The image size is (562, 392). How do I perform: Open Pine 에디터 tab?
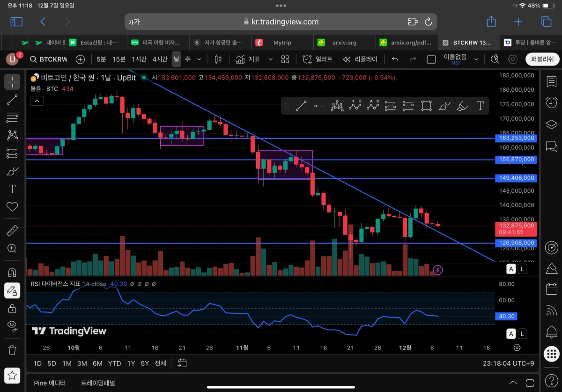(x=50, y=383)
